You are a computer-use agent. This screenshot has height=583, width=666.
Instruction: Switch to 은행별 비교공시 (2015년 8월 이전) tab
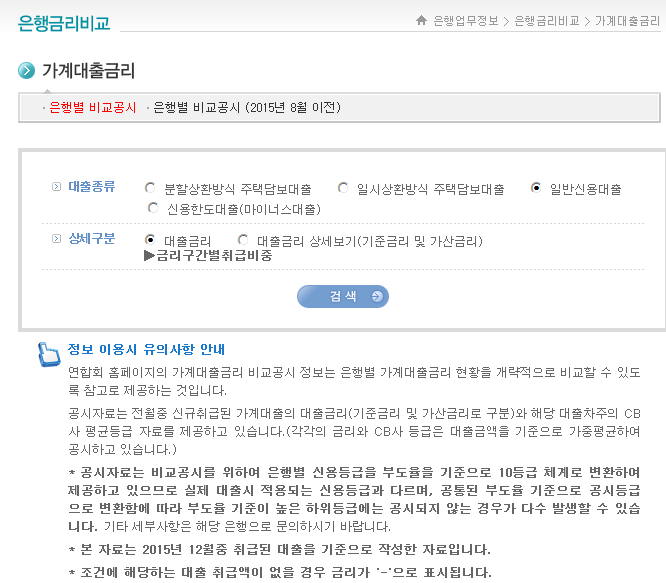tap(247, 107)
